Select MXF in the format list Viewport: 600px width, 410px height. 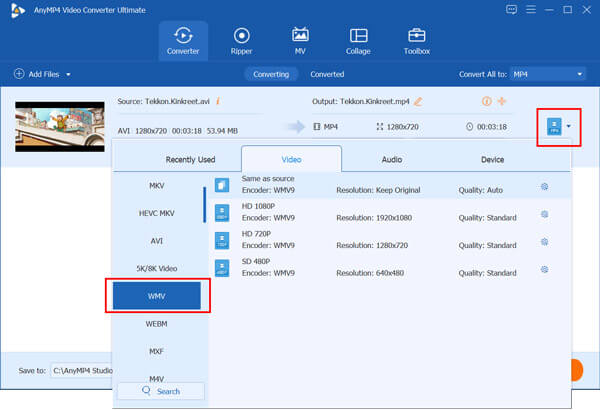pyautogui.click(x=157, y=351)
